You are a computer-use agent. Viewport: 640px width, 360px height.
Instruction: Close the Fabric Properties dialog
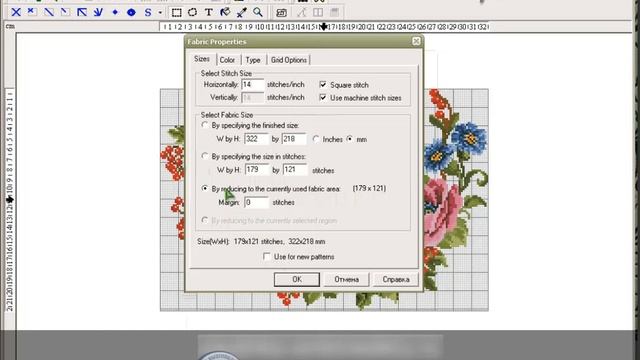(416, 42)
